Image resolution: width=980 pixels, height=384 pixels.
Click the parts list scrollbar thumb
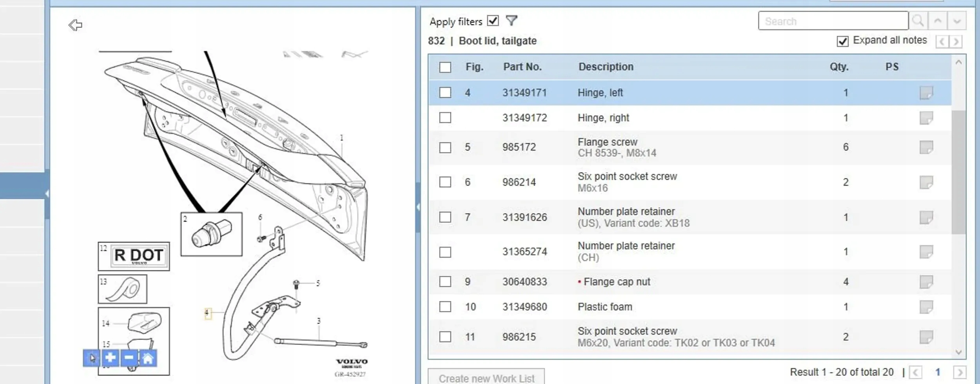958,172
